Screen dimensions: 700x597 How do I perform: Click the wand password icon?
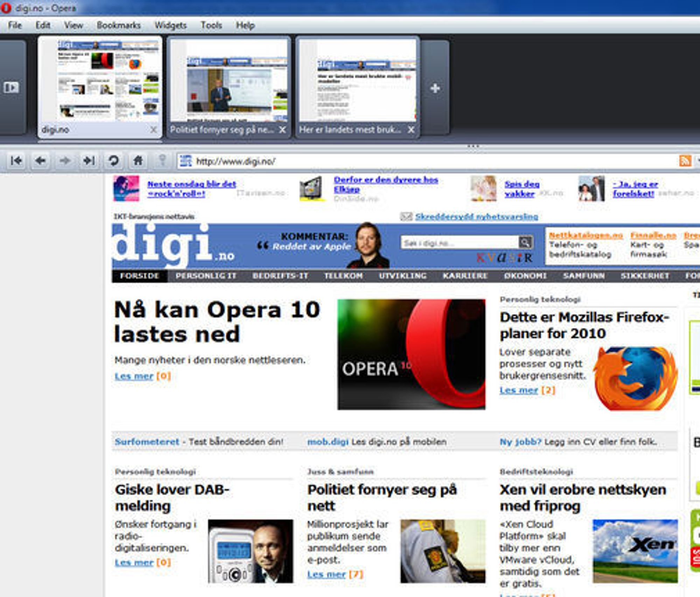pyautogui.click(x=162, y=161)
